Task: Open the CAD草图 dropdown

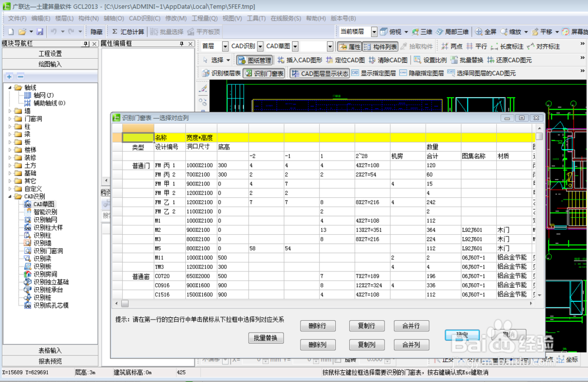Action: (295, 46)
